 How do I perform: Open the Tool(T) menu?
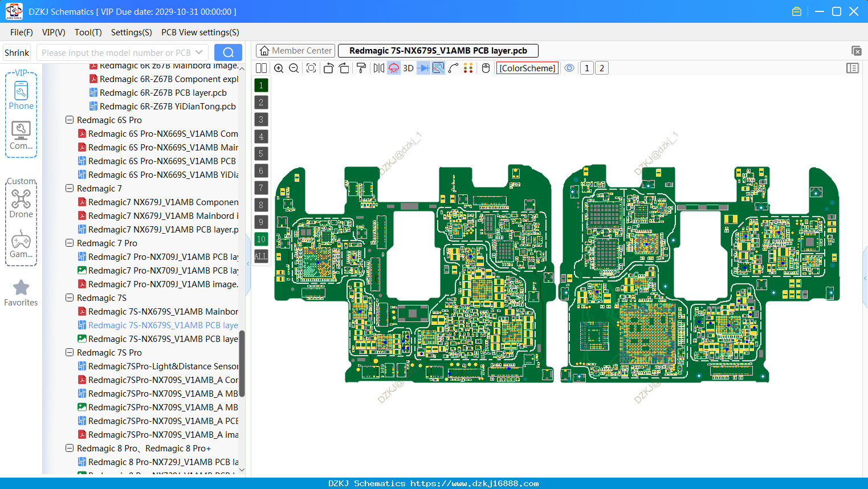[88, 32]
